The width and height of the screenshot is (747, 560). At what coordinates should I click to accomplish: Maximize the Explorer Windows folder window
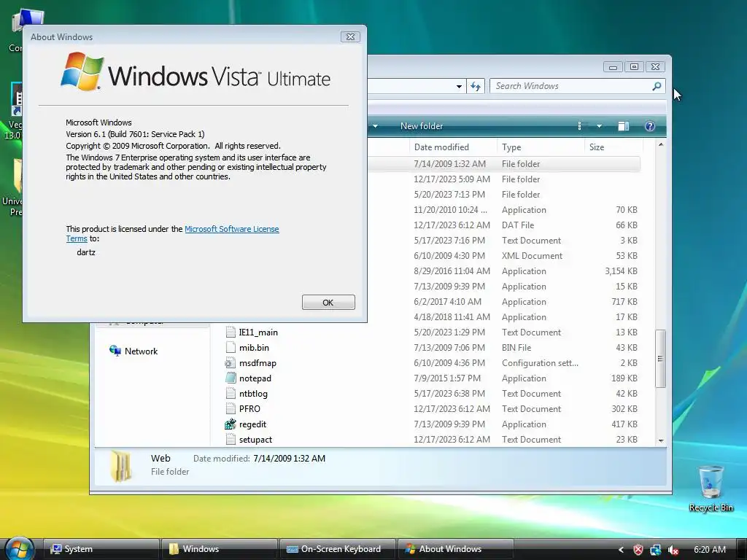coord(634,67)
